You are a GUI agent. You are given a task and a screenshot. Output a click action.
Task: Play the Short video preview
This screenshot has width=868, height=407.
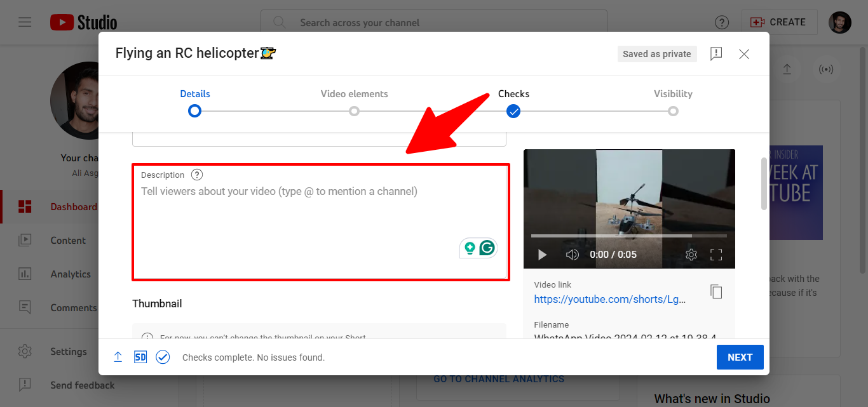[541, 254]
